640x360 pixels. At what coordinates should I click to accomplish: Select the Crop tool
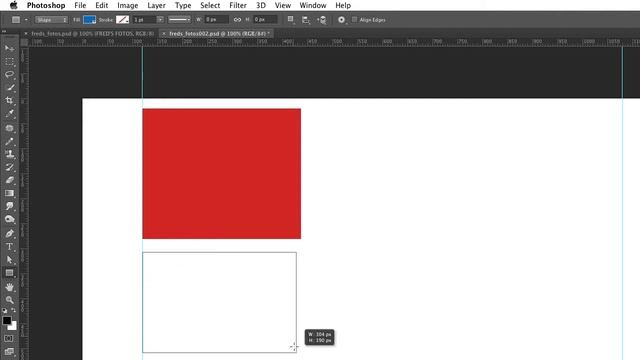tap(9, 101)
